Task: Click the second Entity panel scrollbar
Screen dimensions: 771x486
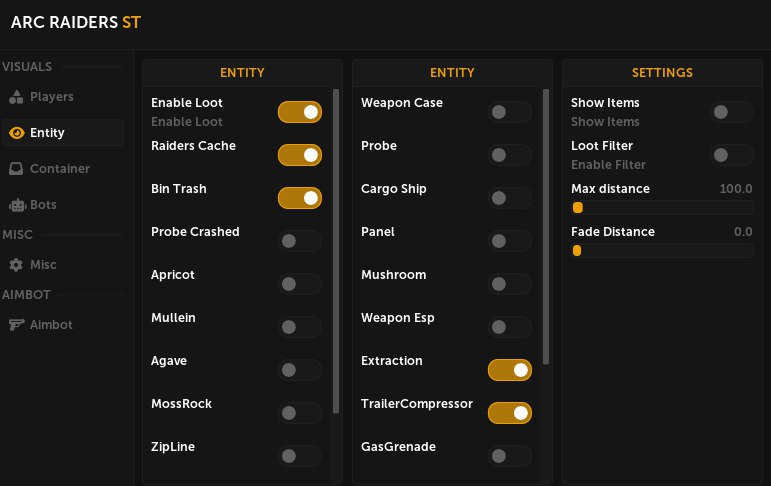Action: click(546, 225)
